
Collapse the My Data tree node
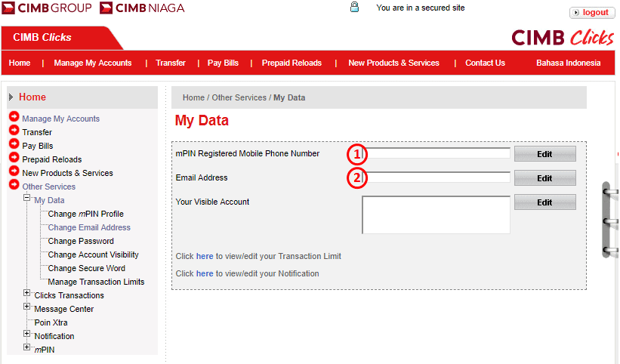coord(27,197)
